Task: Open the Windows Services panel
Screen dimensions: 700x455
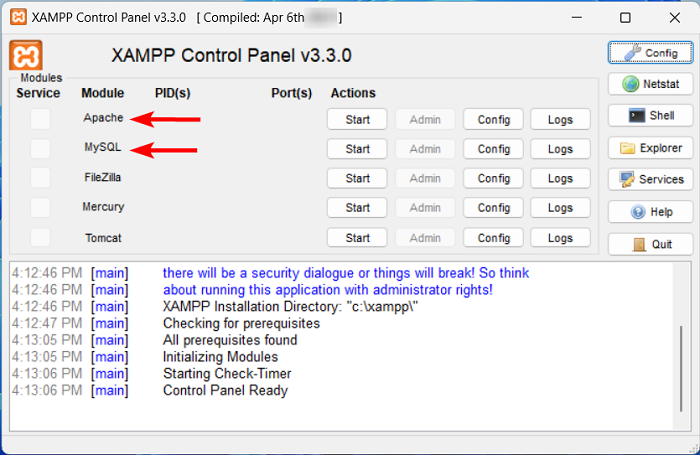Action: point(650,179)
